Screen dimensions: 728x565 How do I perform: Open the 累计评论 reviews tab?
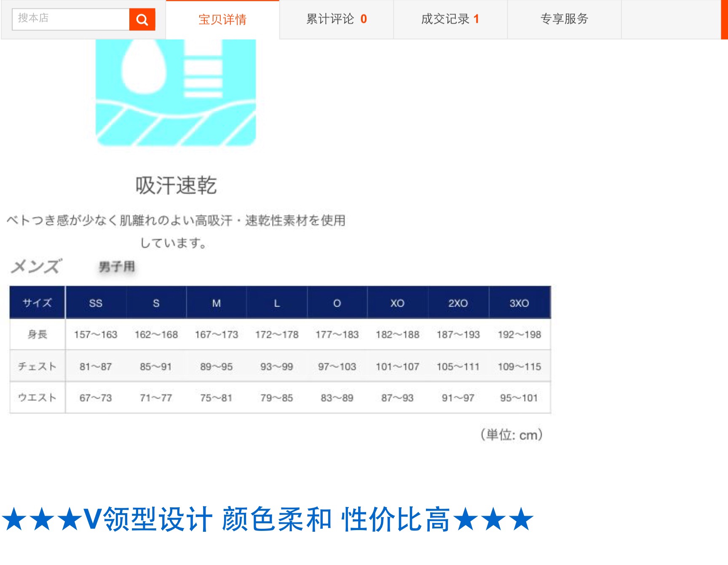(x=336, y=19)
